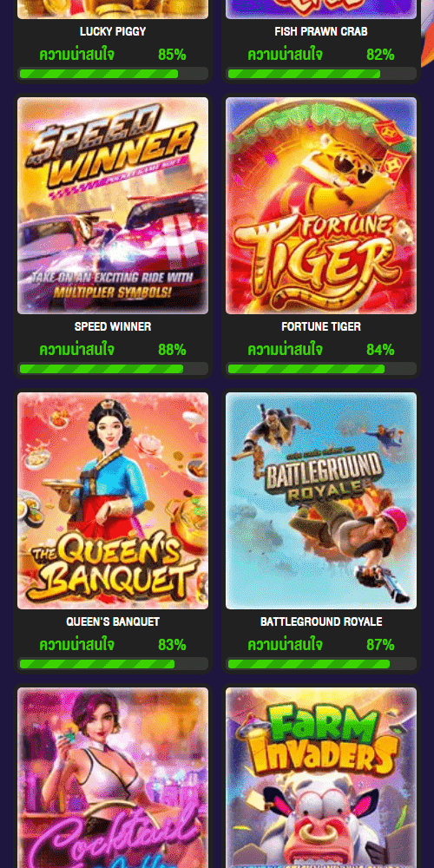Viewport: 434px width, 868px height.
Task: Select the Queen's Banquet game image
Action: click(113, 501)
